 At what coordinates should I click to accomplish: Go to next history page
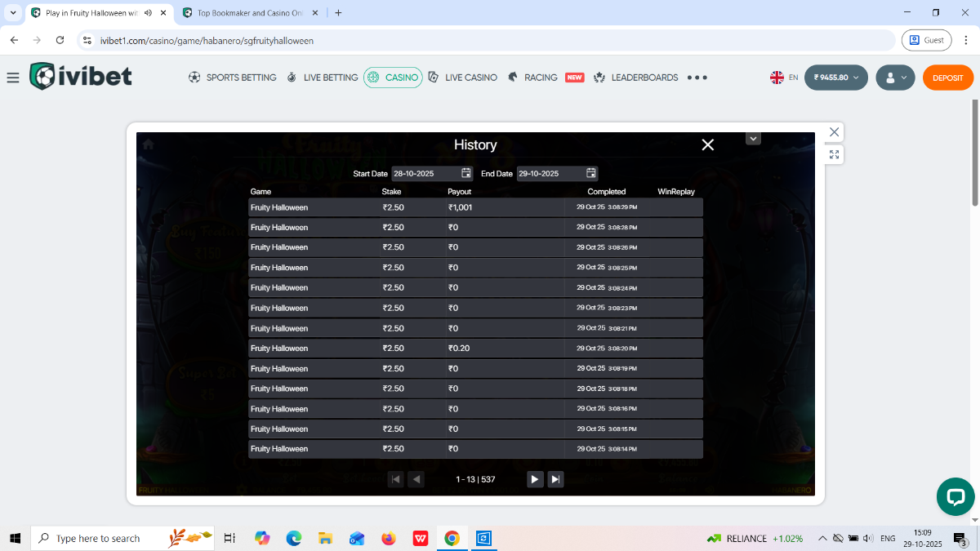coord(534,479)
